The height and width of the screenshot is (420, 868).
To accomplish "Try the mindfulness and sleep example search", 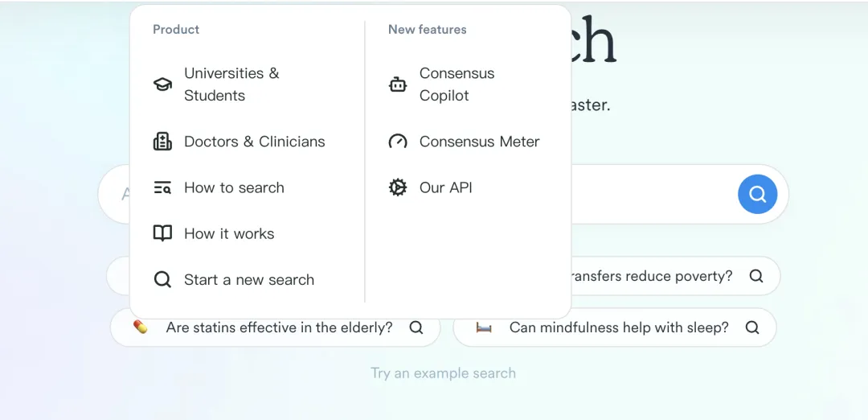I will tap(615, 327).
